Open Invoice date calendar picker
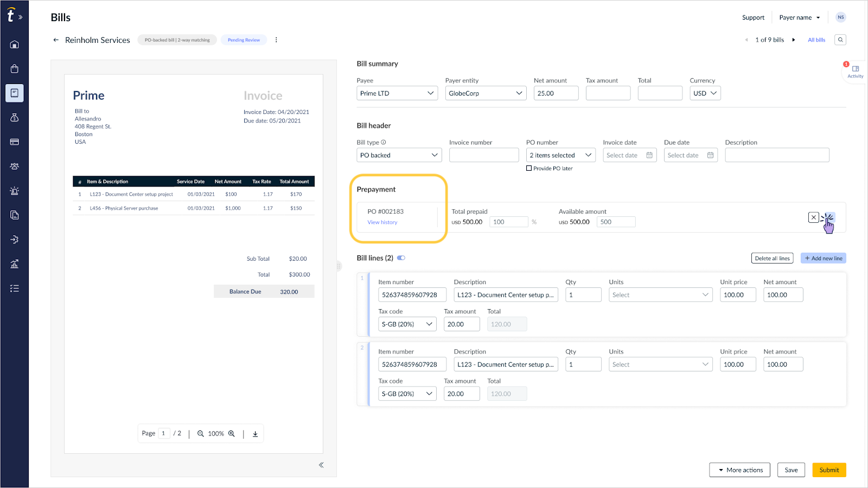 click(649, 155)
